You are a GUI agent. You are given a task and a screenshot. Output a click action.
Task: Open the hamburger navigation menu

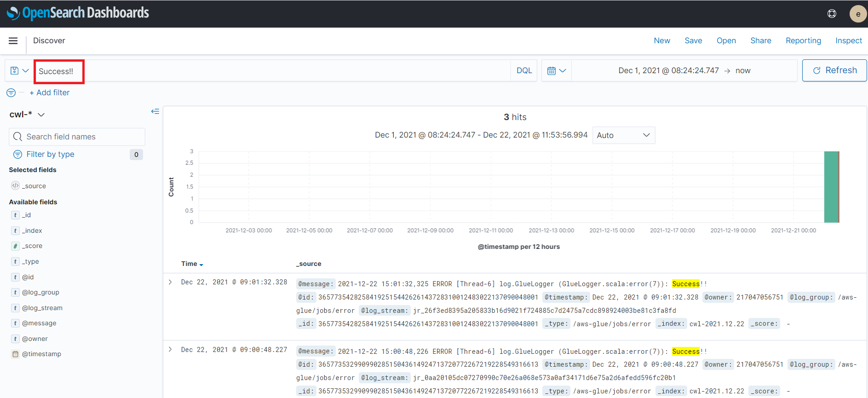click(13, 41)
